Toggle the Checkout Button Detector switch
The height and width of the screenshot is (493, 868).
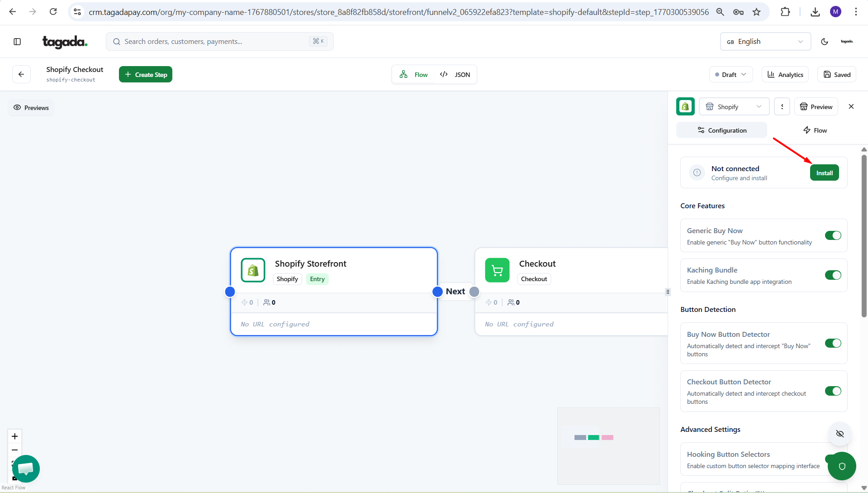tap(833, 391)
